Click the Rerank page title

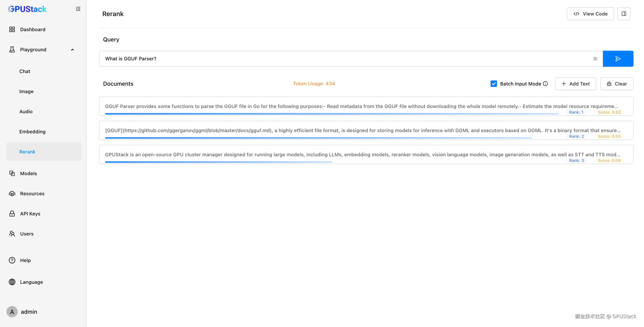point(113,14)
